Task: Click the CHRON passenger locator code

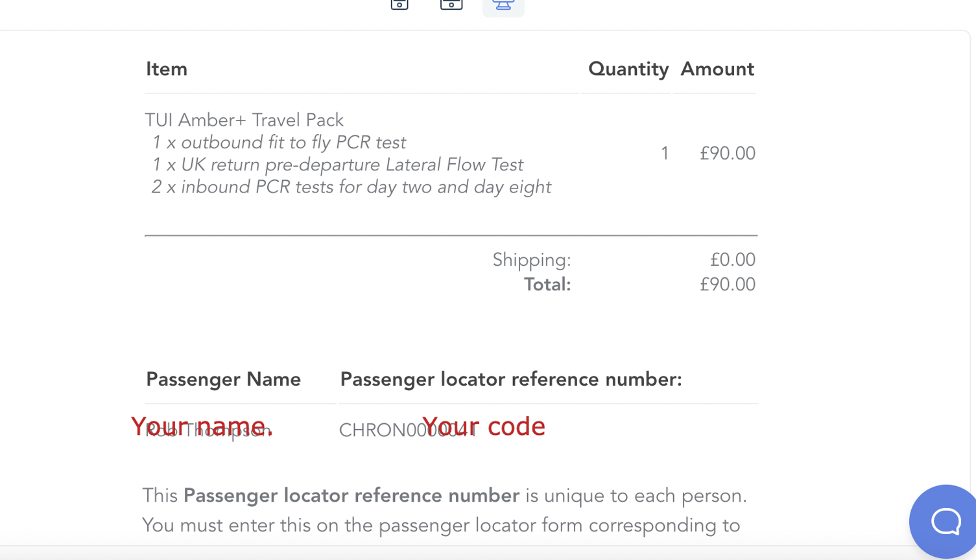Action: tap(408, 430)
